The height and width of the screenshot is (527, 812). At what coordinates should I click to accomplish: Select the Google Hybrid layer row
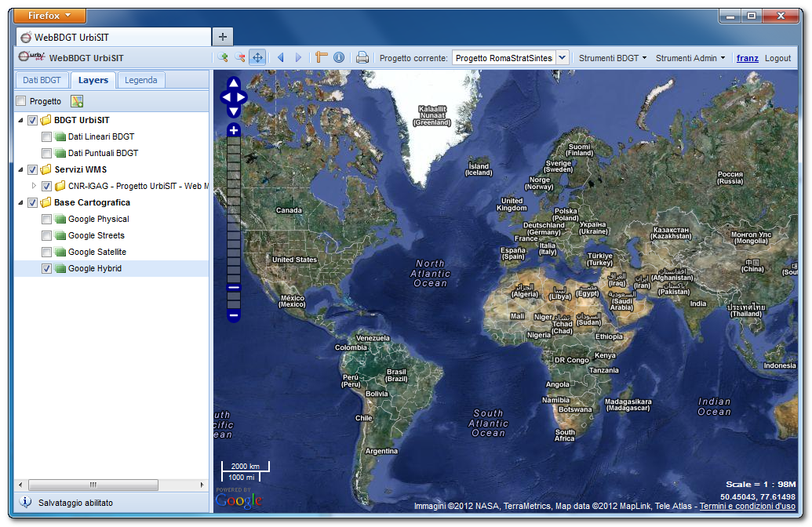111,268
